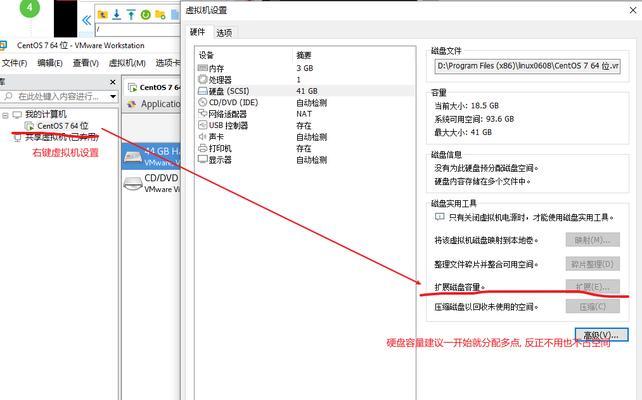
Task: Click the speaker icon beside 声卡
Action: click(203, 136)
